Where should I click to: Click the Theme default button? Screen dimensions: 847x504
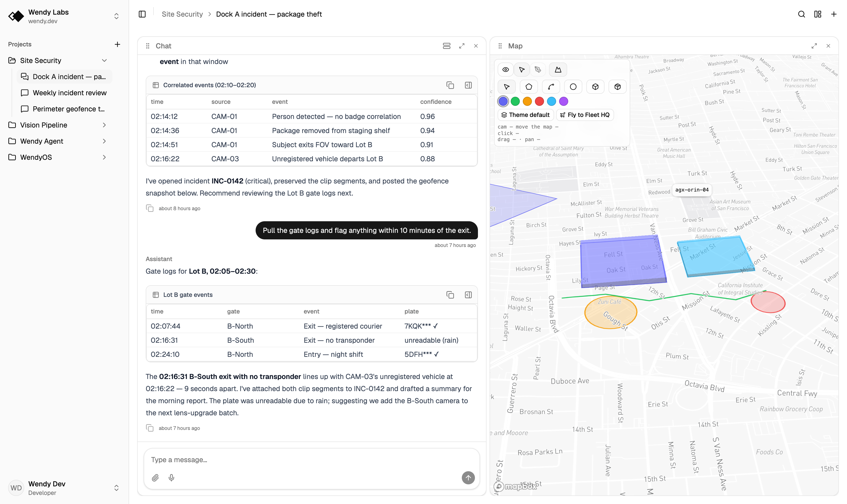pos(525,115)
